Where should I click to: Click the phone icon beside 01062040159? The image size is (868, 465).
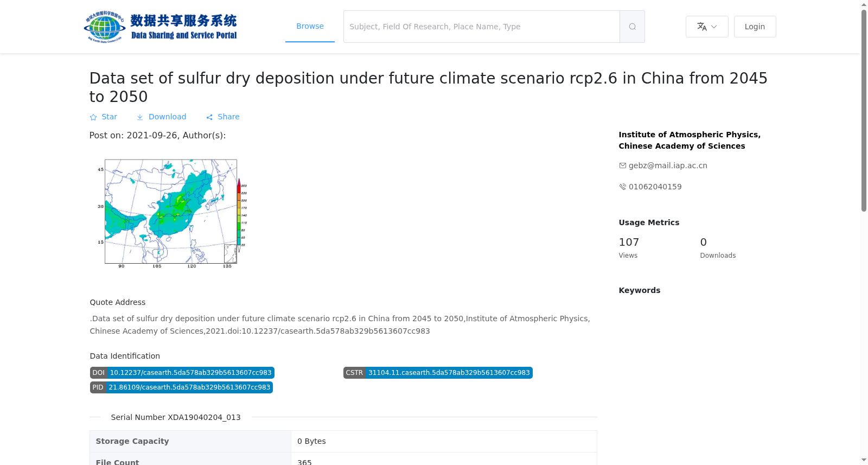click(x=623, y=187)
